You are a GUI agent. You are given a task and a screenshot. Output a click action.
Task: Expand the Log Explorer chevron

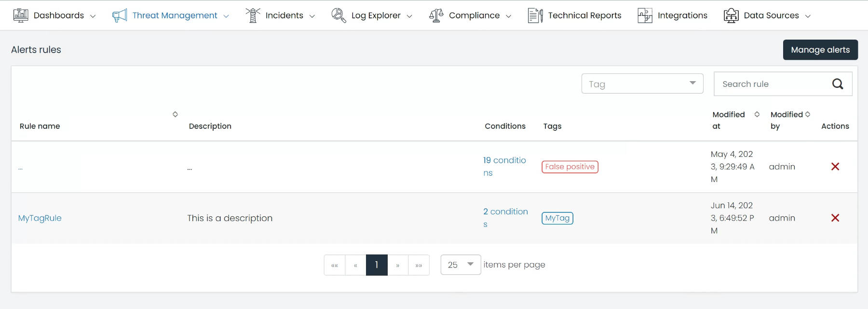coord(409,16)
